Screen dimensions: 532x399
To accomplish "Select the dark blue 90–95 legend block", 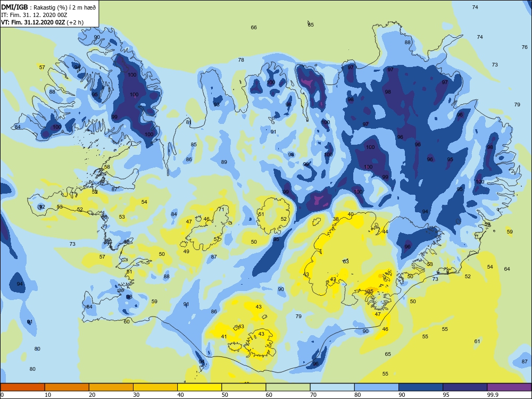I will 421,387.
